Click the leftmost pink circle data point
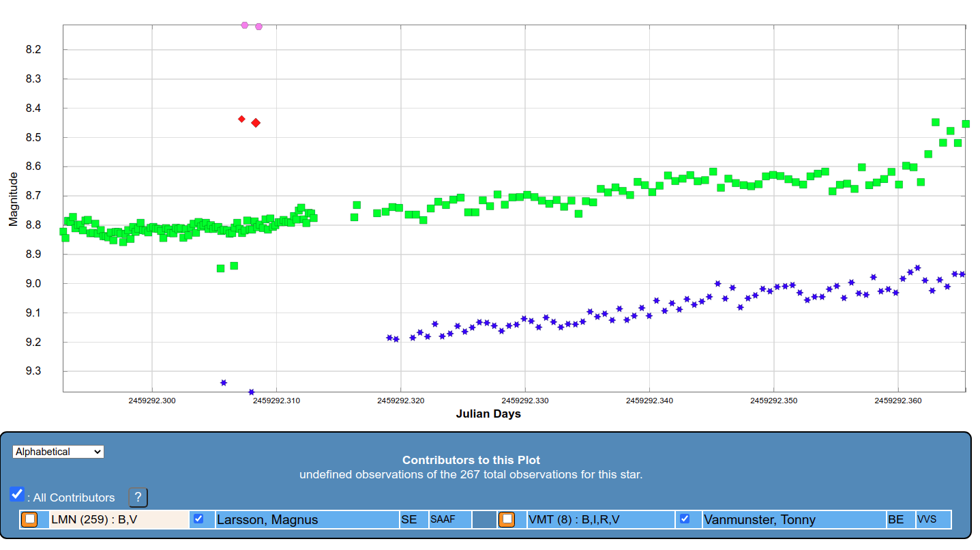The width and height of the screenshot is (980, 550). pyautogui.click(x=245, y=25)
